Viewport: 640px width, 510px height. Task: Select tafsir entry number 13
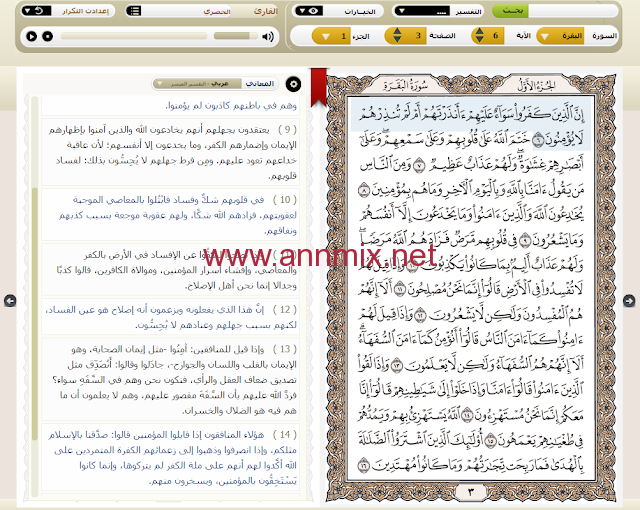[171, 379]
